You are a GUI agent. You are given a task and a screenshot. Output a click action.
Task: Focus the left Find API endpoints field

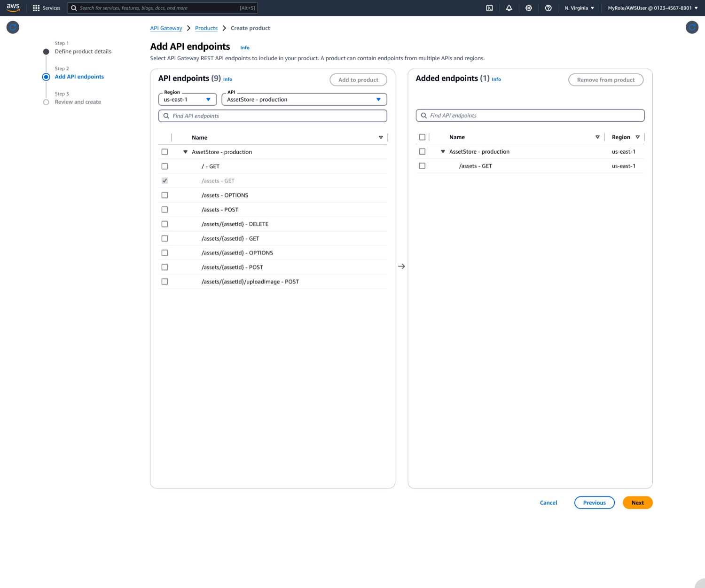(273, 116)
